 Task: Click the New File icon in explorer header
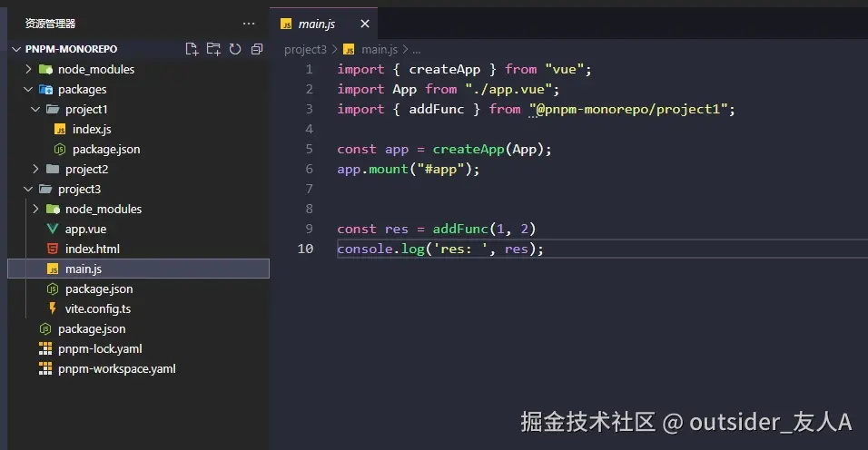coord(192,49)
